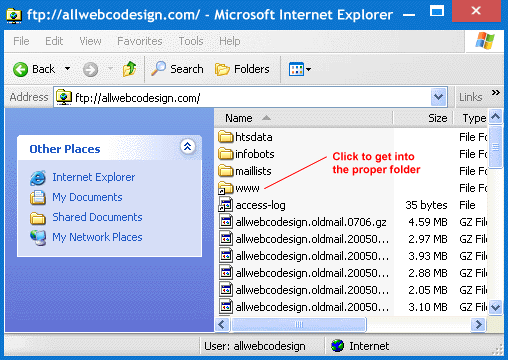Image resolution: width=508 pixels, height=360 pixels.
Task: Open the My Documents link
Action: 87,197
